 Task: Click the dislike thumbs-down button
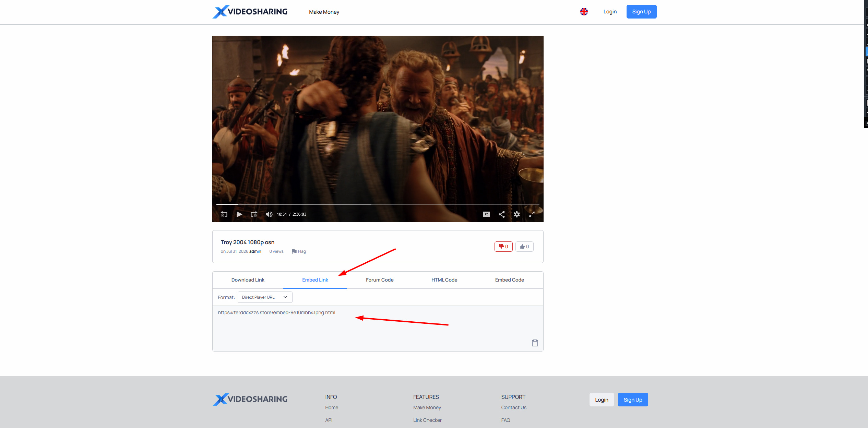[503, 247]
